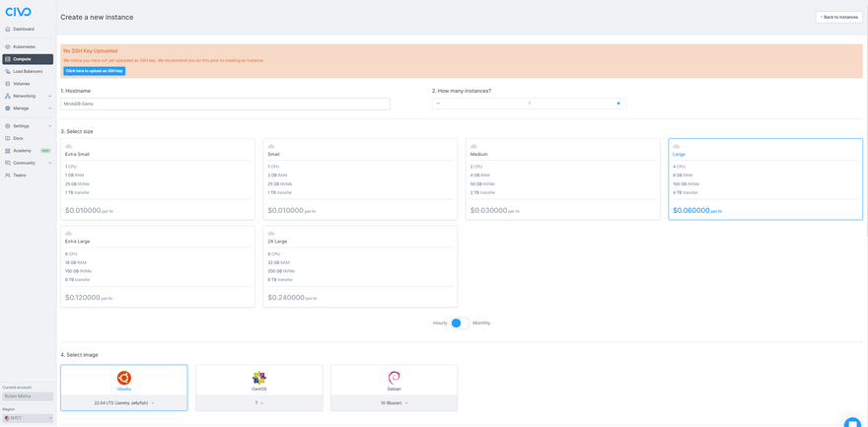Screen dimensions: 868x427
Task: Open the chat support bubble
Action: click(852, 422)
